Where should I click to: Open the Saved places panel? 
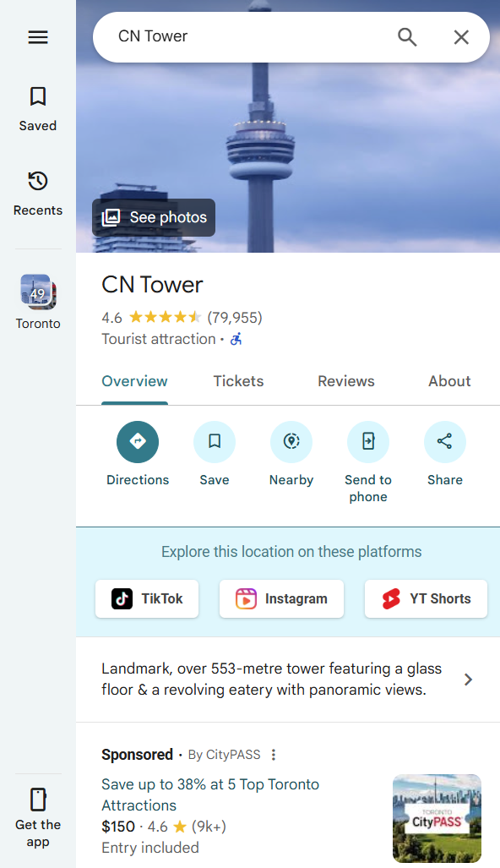coord(38,109)
